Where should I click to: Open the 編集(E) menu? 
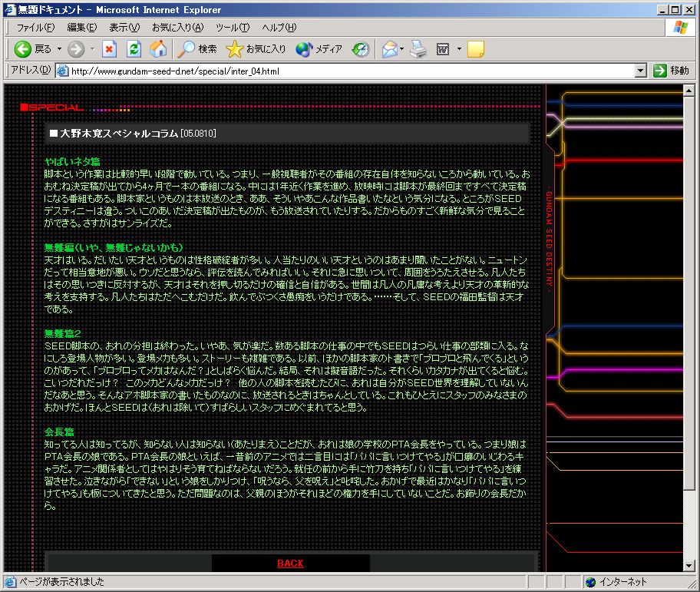coord(81,28)
